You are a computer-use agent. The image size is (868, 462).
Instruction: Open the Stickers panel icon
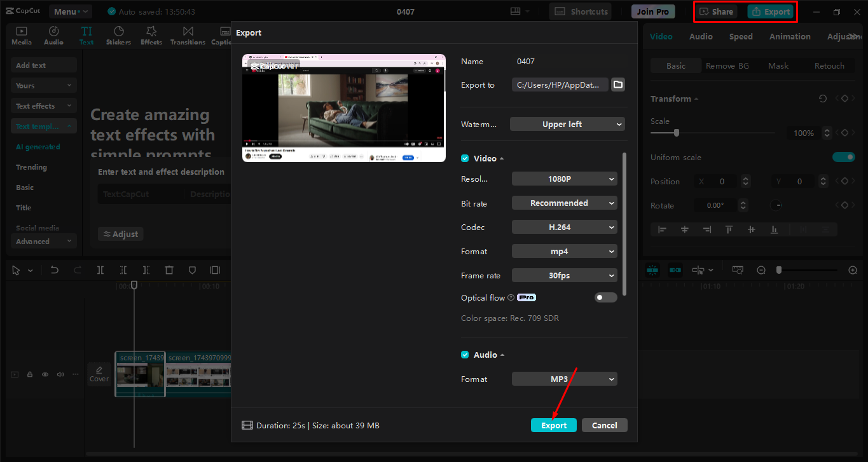click(x=118, y=36)
